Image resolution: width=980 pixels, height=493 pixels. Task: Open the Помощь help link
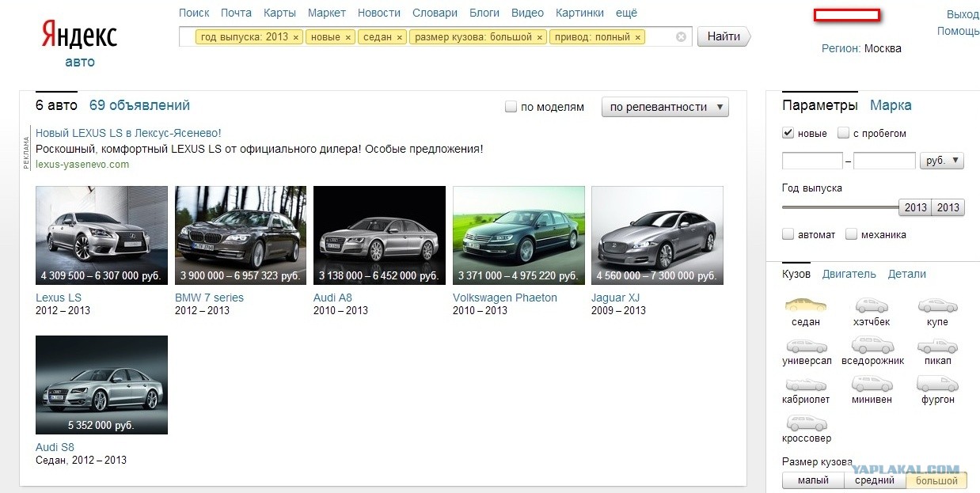(959, 31)
